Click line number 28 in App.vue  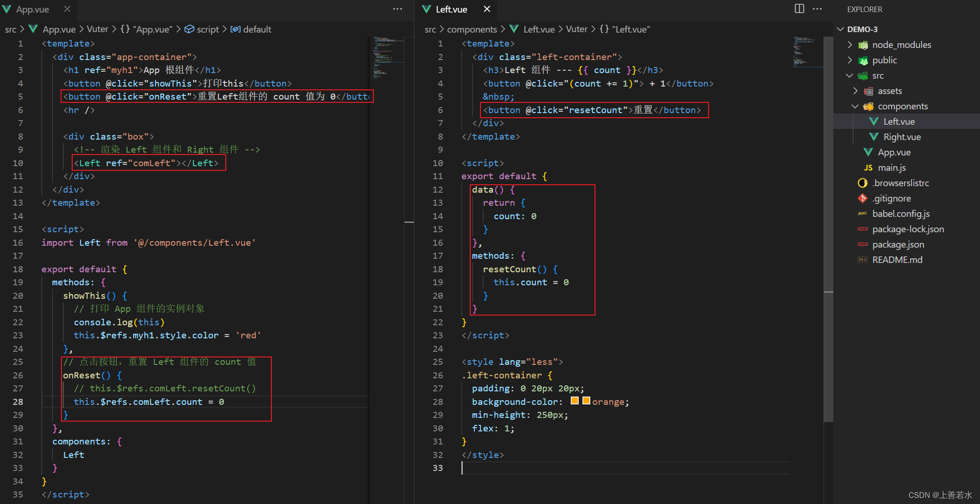(18, 402)
